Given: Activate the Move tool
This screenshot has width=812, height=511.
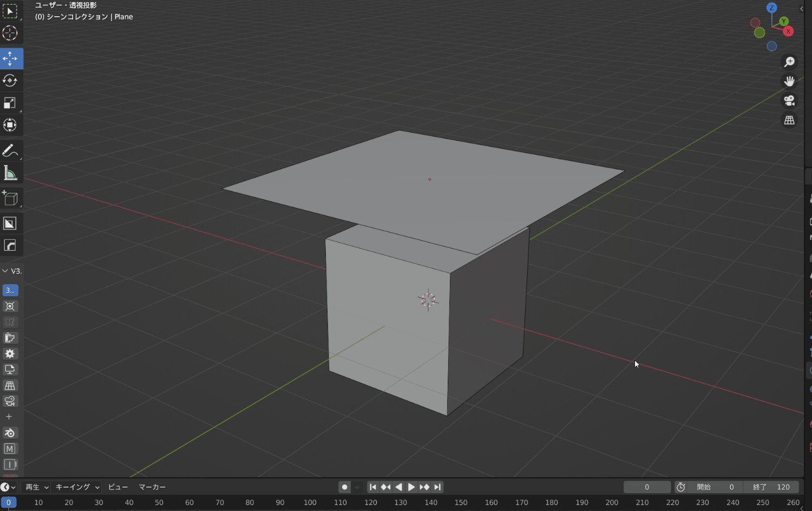Looking at the screenshot, I should 10,58.
